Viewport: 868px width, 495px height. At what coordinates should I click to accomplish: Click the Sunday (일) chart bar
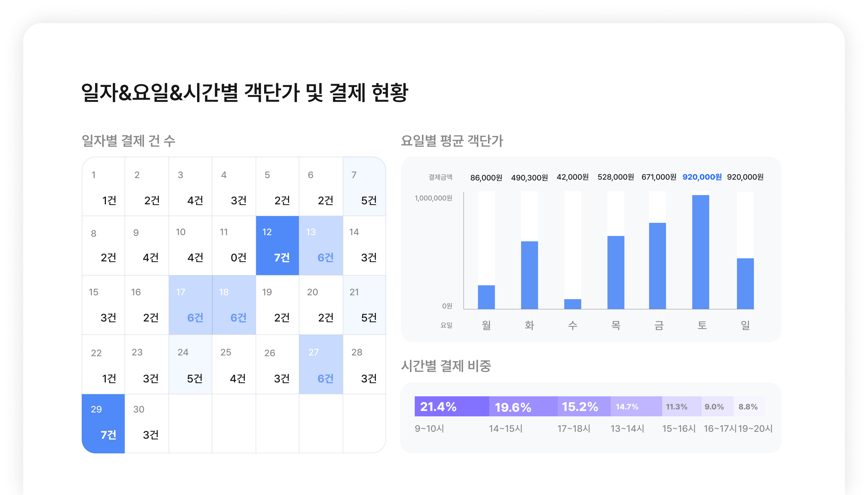pyautogui.click(x=745, y=283)
